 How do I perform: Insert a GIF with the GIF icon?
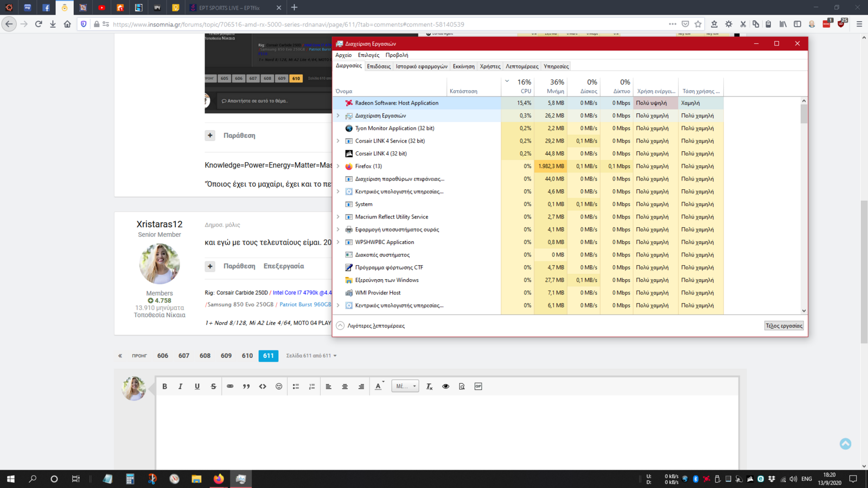point(478,387)
